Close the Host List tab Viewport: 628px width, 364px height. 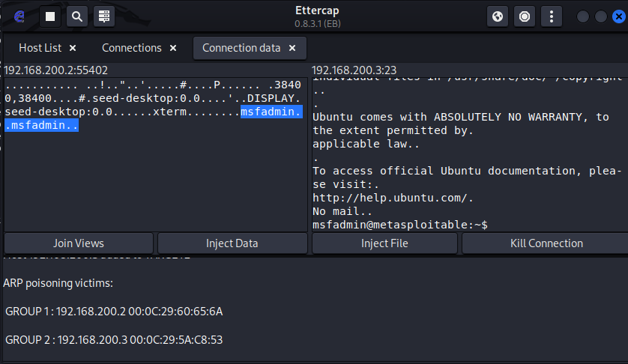click(x=73, y=48)
